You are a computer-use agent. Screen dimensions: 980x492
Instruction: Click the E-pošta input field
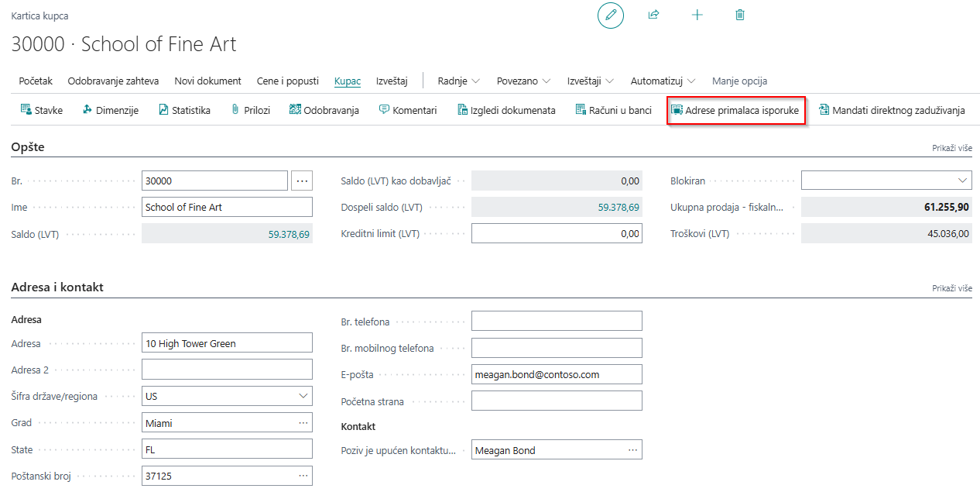coord(556,374)
